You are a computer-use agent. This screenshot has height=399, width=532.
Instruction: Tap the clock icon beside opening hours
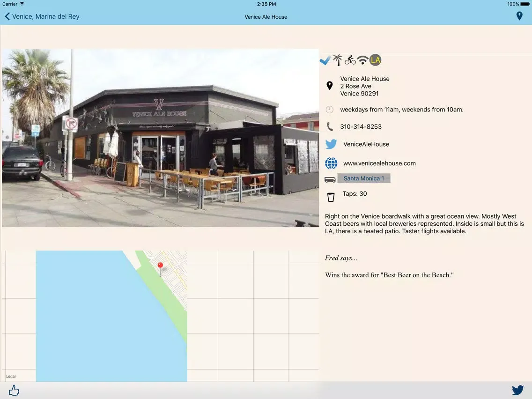(329, 110)
